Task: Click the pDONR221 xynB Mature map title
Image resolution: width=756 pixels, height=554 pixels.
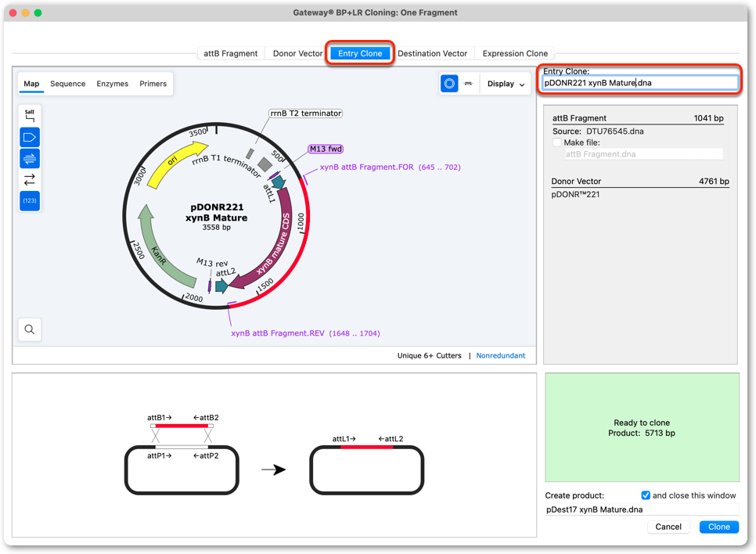Action: tap(217, 212)
